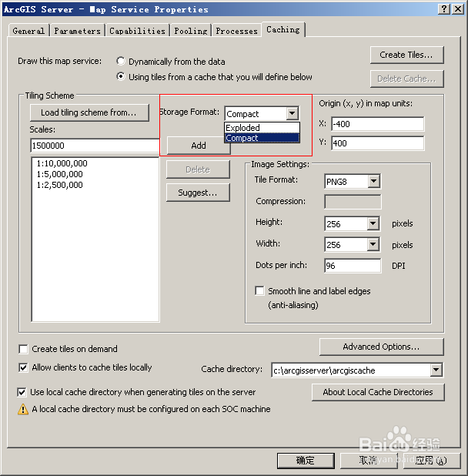
Task: Open the Capabilities tab
Action: 137,31
